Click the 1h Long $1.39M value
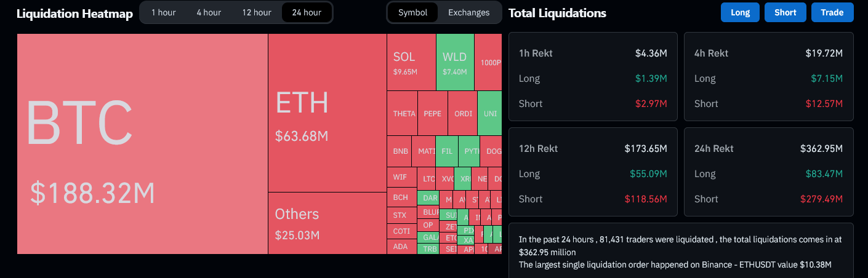The height and width of the screenshot is (278, 868). pyautogui.click(x=651, y=78)
